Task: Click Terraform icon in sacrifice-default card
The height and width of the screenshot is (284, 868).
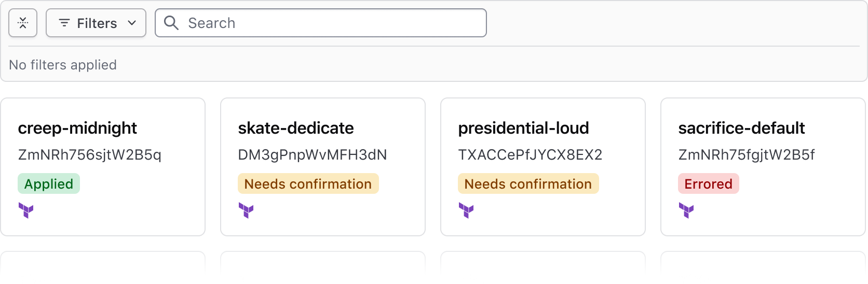Action: [x=686, y=210]
